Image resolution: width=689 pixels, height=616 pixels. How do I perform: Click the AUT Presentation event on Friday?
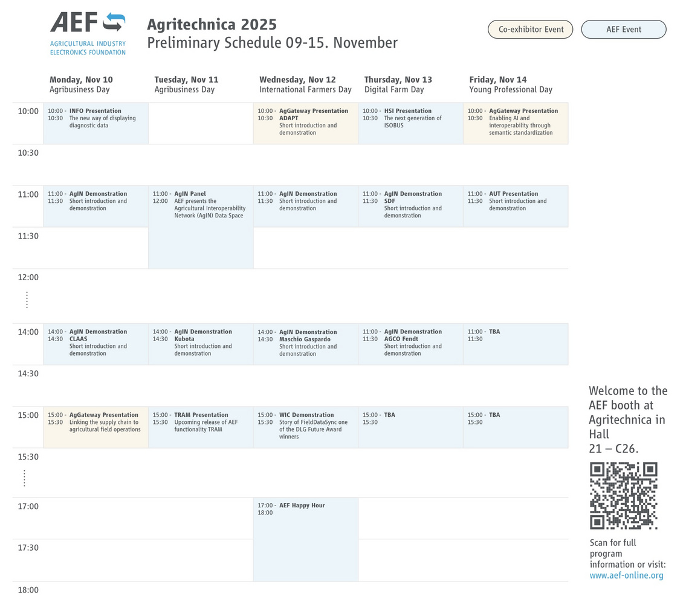point(516,206)
